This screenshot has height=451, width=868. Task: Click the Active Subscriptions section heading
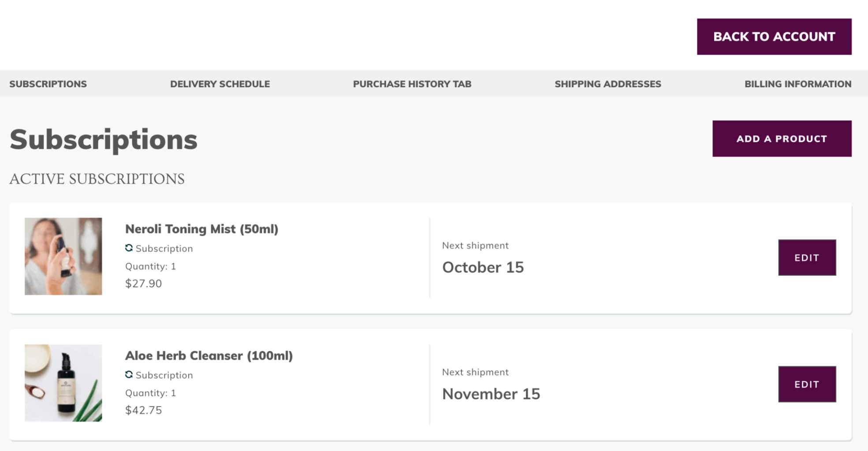pyautogui.click(x=97, y=179)
